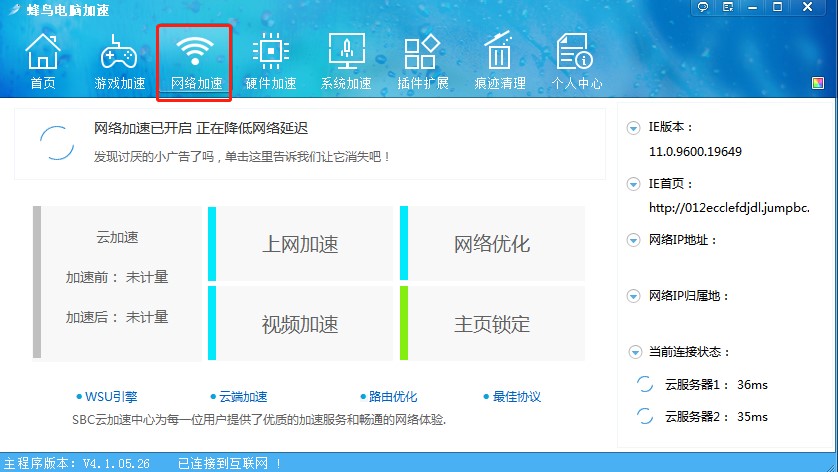Open 系统加速 rocket monitor icon
Screen dimensions: 838x472
[347, 52]
